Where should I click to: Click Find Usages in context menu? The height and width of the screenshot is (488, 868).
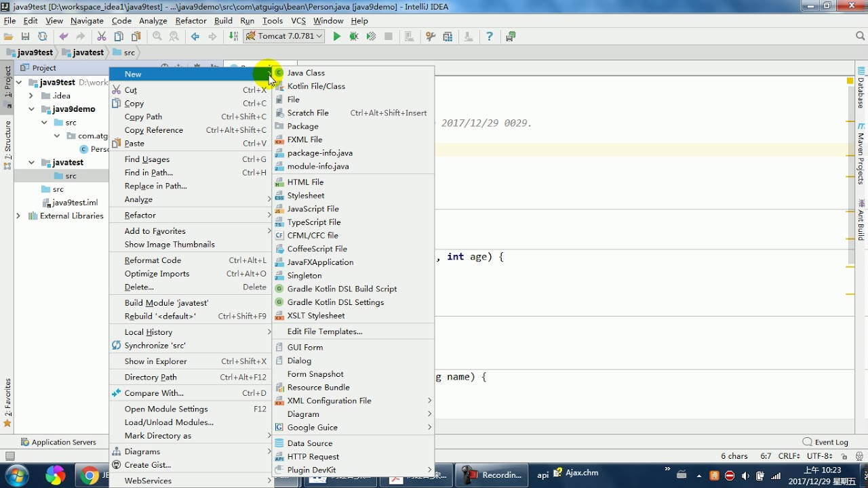click(x=191, y=159)
